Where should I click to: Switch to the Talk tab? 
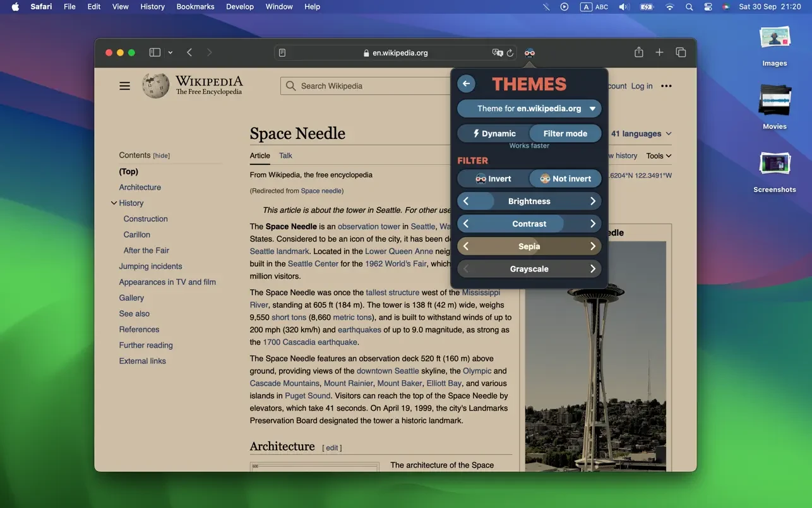[x=285, y=155]
